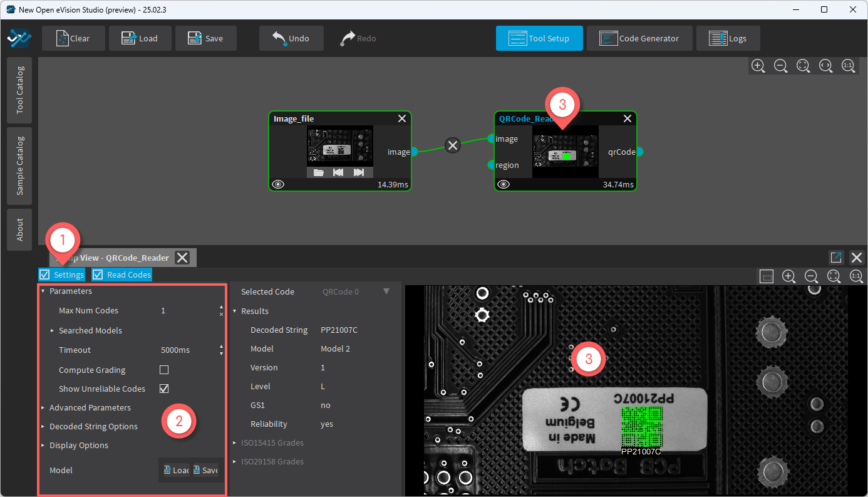Click the eVision Studio logo icon

(19, 38)
